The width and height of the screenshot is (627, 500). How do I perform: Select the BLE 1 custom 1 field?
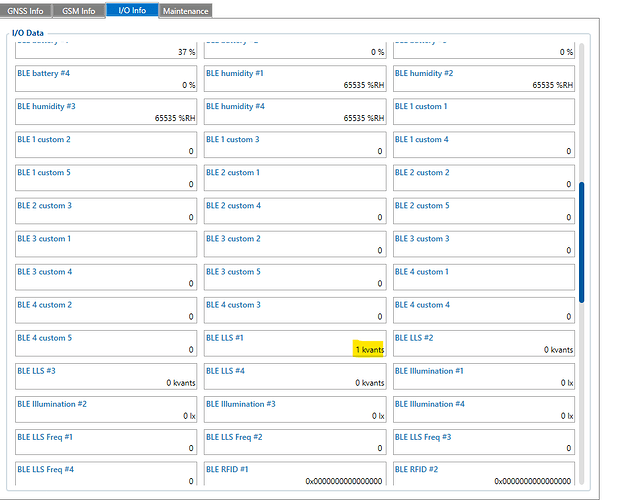[484, 112]
